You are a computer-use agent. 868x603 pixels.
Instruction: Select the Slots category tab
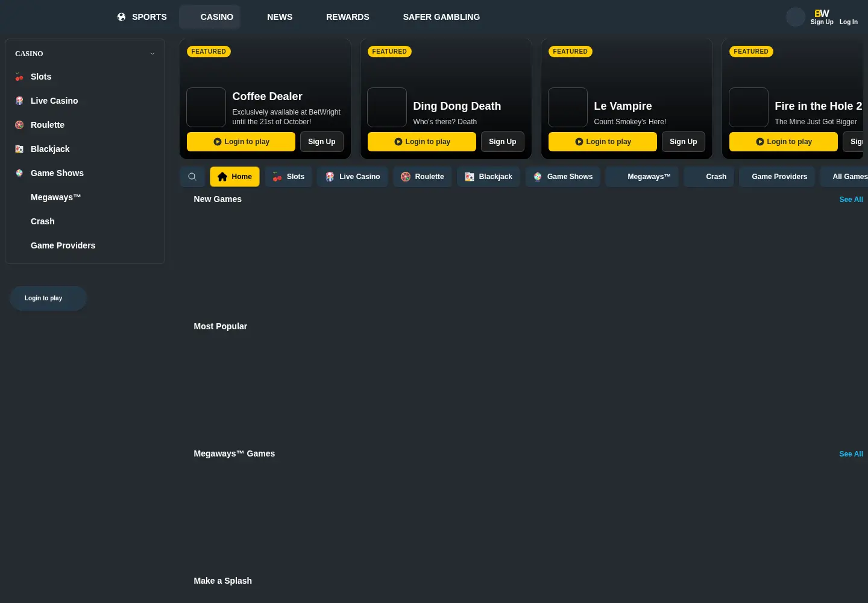pos(289,177)
